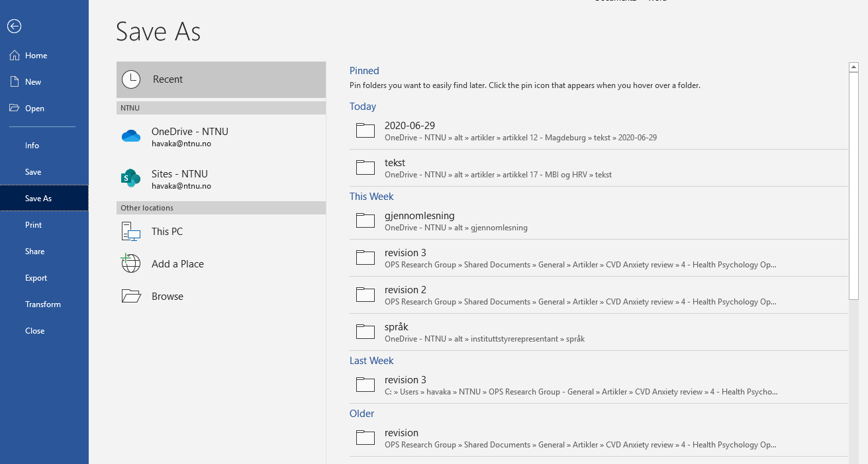Screen dimensions: 868x464
Task: Select New from the backstage menu
Action: tap(33, 82)
